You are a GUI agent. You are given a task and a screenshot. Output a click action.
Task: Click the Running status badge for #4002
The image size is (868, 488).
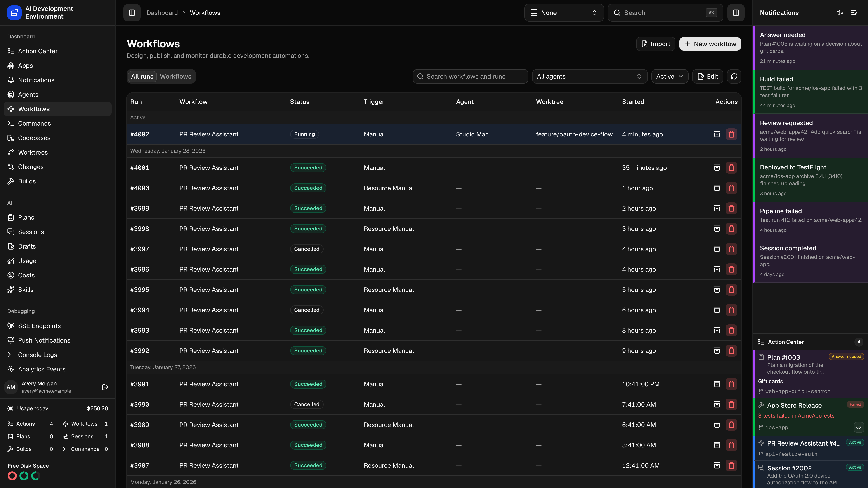tap(304, 134)
